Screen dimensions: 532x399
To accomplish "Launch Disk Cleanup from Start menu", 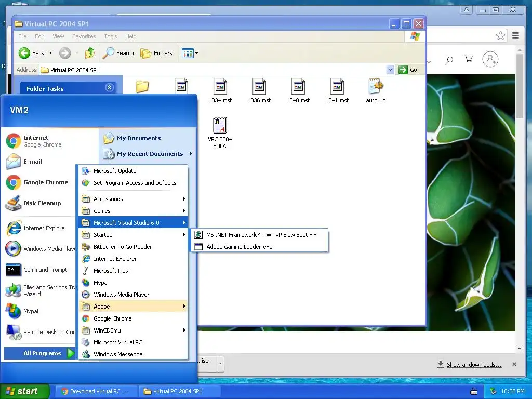I will pos(33,203).
